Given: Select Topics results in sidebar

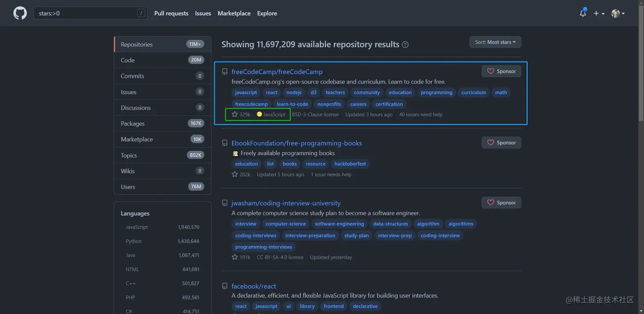Looking at the screenshot, I should (x=163, y=155).
